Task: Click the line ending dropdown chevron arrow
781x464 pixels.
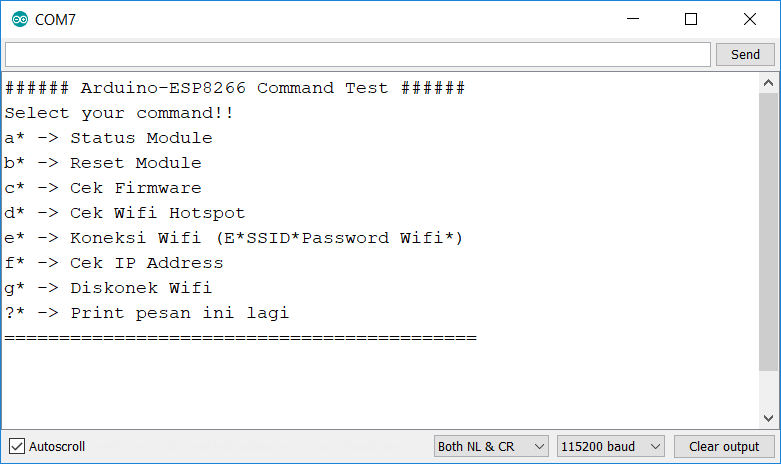Action: [539, 447]
